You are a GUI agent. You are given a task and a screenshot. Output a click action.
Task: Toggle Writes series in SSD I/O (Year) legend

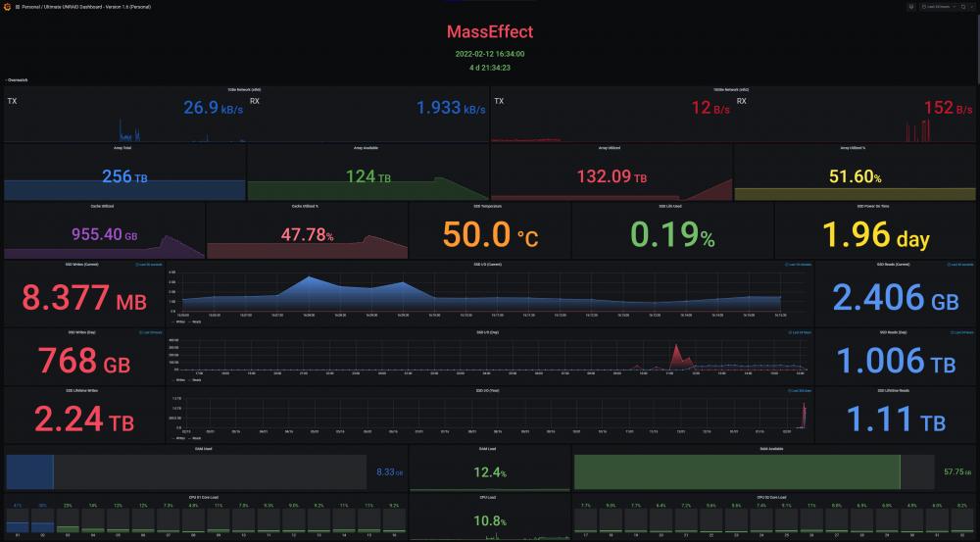[x=178, y=438]
